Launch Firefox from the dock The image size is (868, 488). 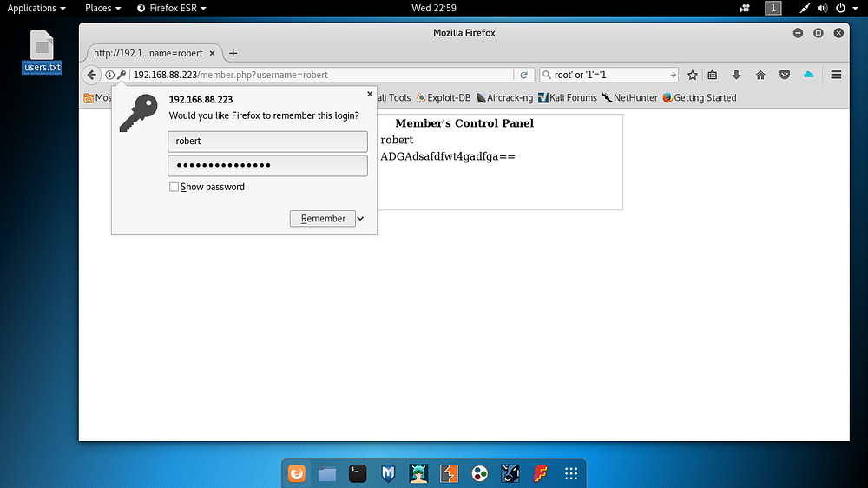297,473
